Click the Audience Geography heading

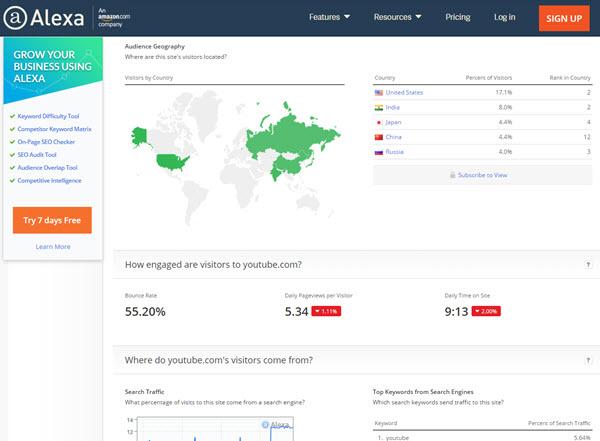[x=155, y=46]
